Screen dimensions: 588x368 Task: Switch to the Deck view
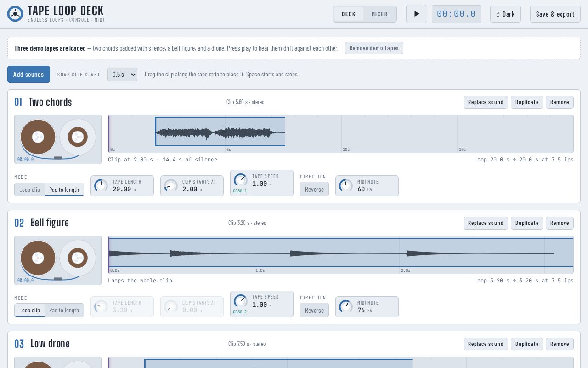point(349,14)
